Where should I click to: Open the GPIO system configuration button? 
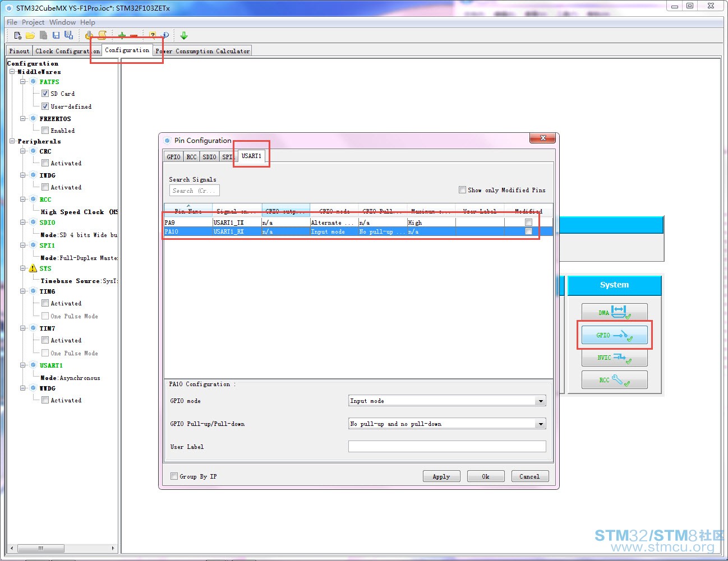(614, 335)
